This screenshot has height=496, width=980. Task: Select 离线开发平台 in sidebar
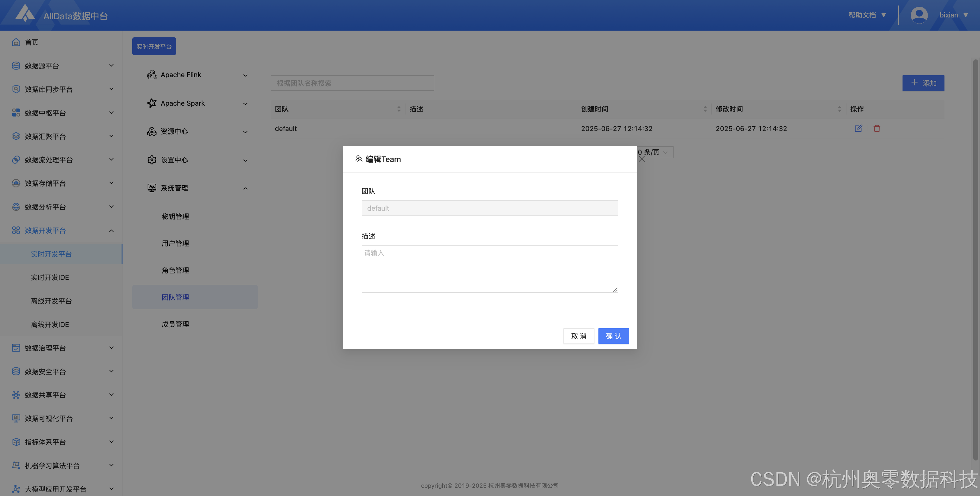coord(51,301)
